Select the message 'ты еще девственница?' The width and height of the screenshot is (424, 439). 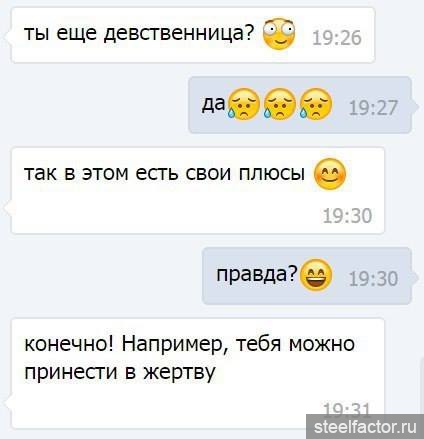[x=193, y=35]
